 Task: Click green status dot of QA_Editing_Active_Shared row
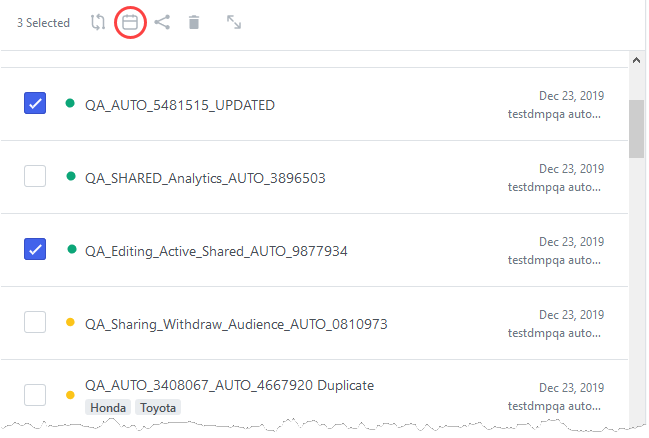pyautogui.click(x=72, y=249)
